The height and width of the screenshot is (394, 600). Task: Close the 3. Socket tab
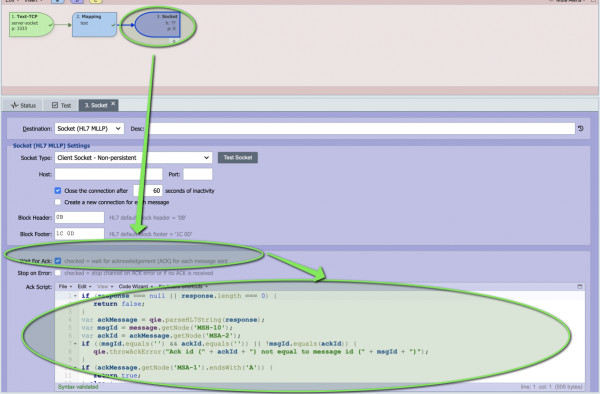pyautogui.click(x=113, y=103)
